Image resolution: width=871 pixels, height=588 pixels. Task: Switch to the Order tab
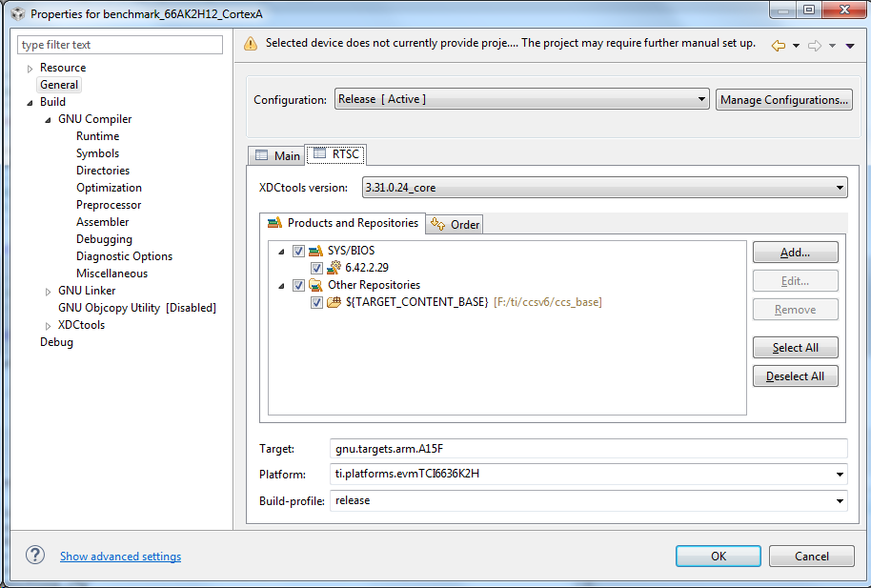(455, 225)
